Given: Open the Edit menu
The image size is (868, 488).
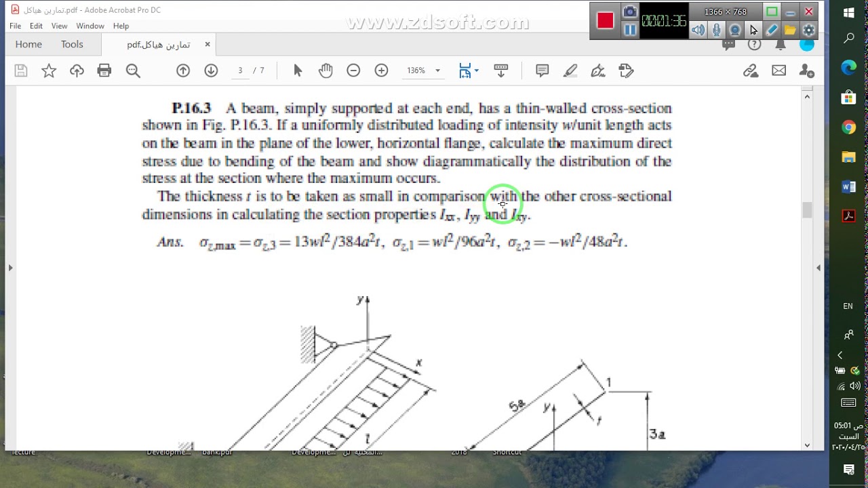Looking at the screenshot, I should click(36, 26).
